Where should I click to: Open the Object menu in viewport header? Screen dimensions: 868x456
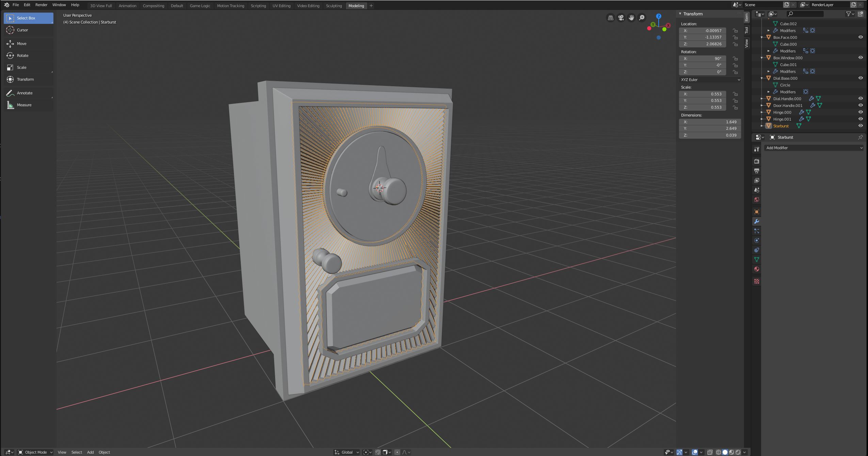(x=104, y=452)
